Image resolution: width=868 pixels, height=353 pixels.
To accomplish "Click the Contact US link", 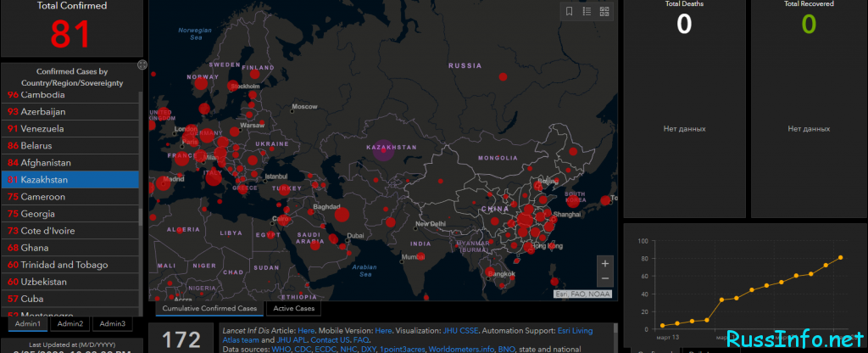I will [330, 339].
